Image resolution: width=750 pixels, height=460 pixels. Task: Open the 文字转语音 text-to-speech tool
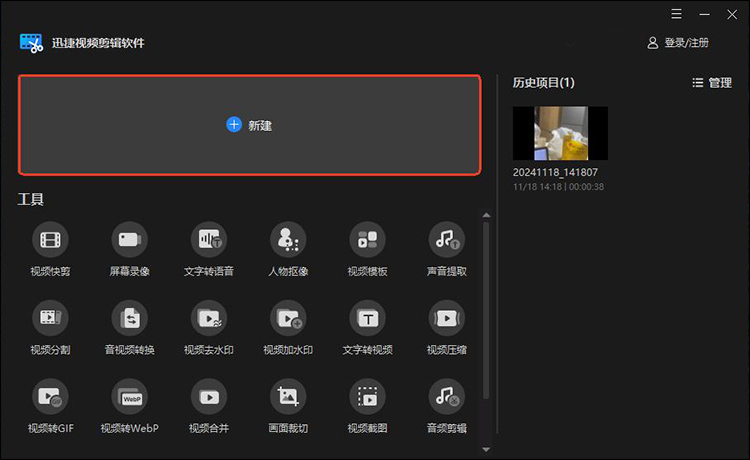(209, 249)
